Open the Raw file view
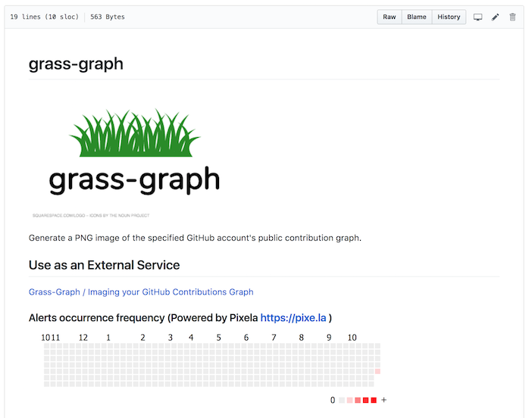532x418 pixels. tap(390, 17)
